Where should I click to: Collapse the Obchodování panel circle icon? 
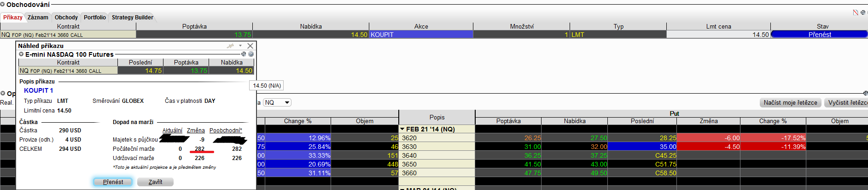tap(3, 5)
